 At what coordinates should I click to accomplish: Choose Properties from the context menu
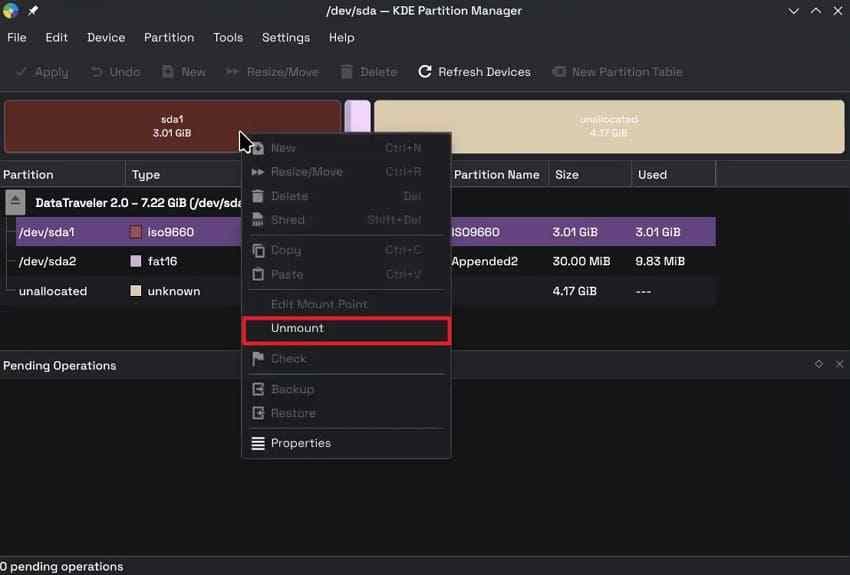(x=346, y=443)
